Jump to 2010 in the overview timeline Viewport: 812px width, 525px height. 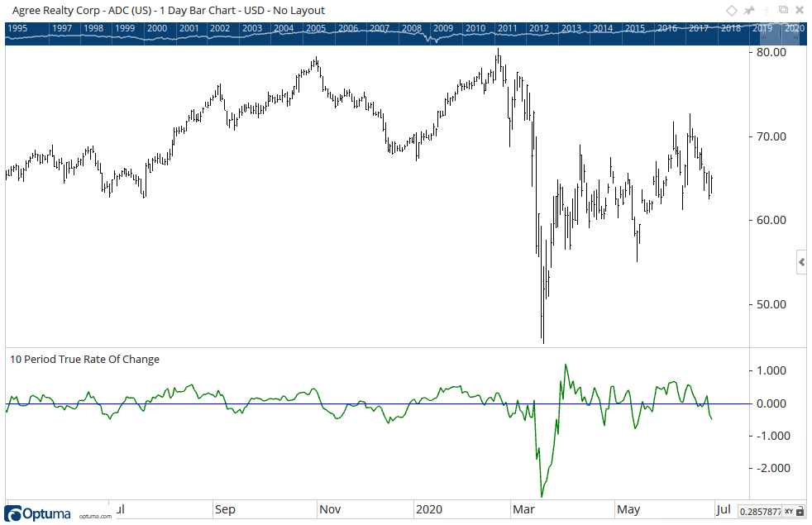click(x=475, y=28)
